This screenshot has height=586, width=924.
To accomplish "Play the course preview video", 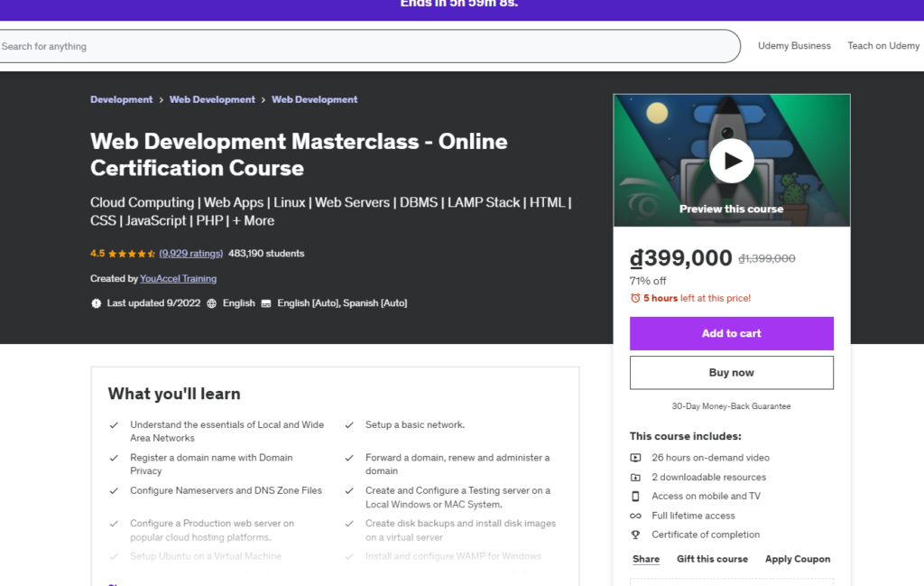I will click(731, 160).
